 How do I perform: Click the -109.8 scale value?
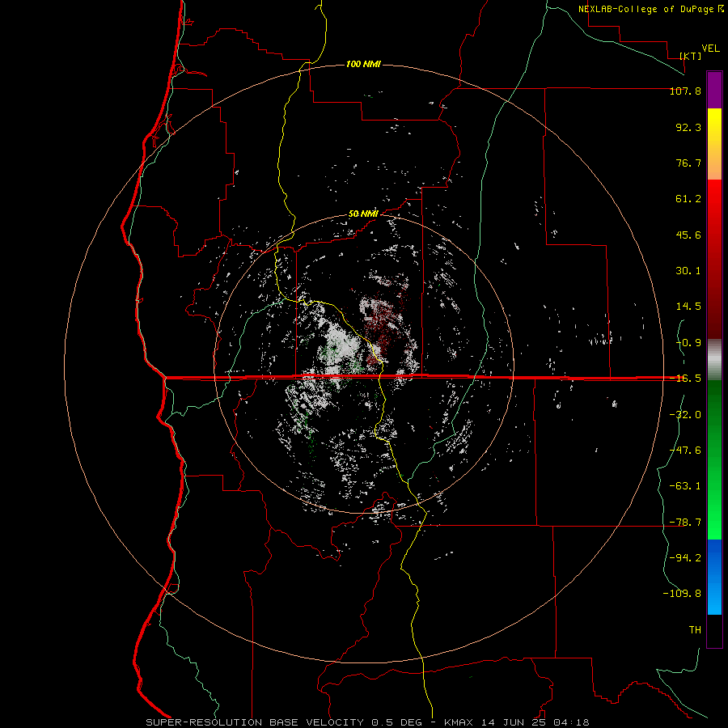point(682,594)
